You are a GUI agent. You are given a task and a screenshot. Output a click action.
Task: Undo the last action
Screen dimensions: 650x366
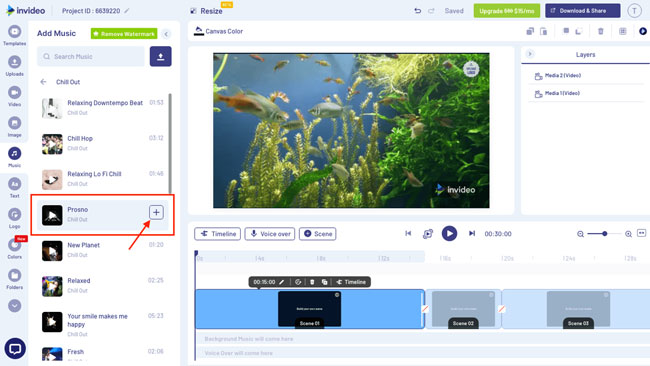point(417,11)
